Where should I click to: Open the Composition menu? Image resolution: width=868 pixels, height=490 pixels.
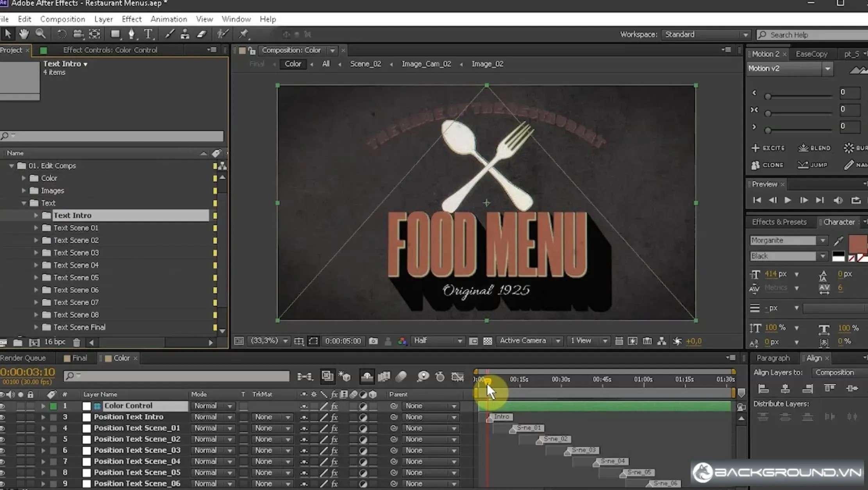point(63,19)
